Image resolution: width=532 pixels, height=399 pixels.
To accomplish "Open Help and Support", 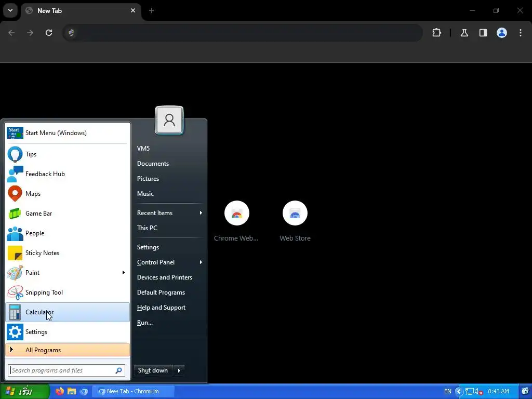I will pyautogui.click(x=161, y=308).
